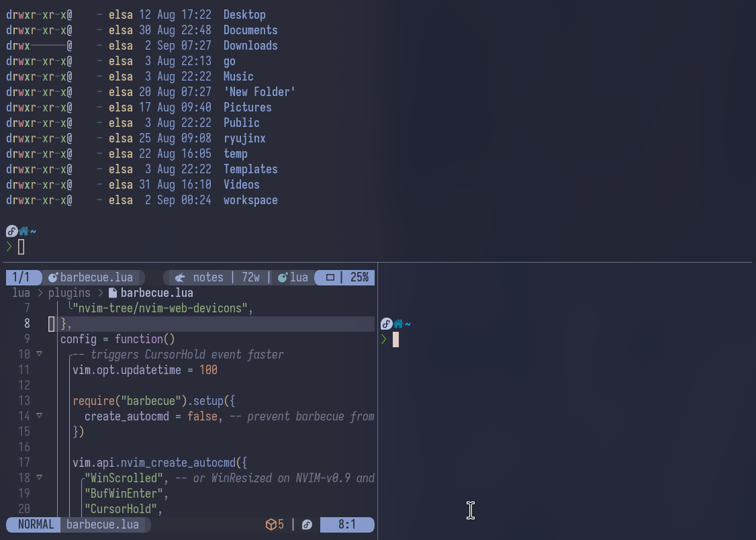Click the "CursorHold" string on line 20
Viewport: 756px width, 540px height.
pos(121,508)
